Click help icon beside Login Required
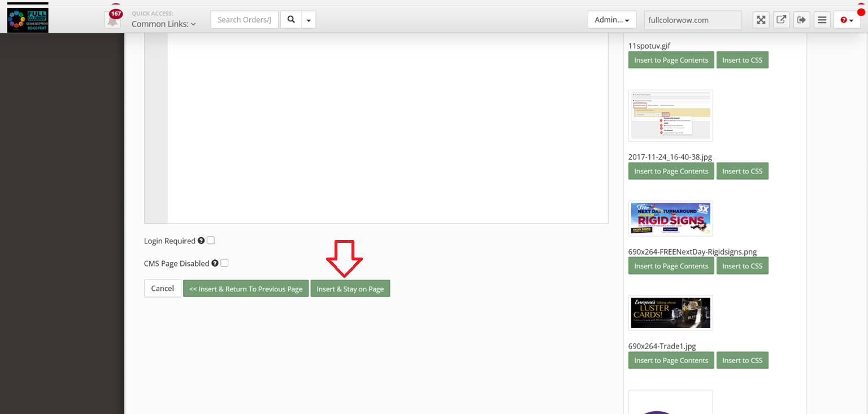This screenshot has height=414, width=868. pyautogui.click(x=201, y=241)
